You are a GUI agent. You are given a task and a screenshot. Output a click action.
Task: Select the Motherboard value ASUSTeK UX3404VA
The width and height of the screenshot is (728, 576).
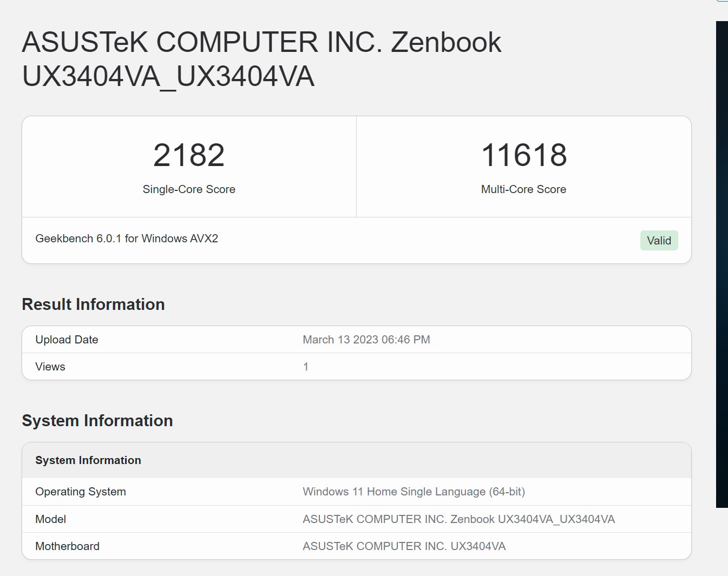[x=404, y=546]
